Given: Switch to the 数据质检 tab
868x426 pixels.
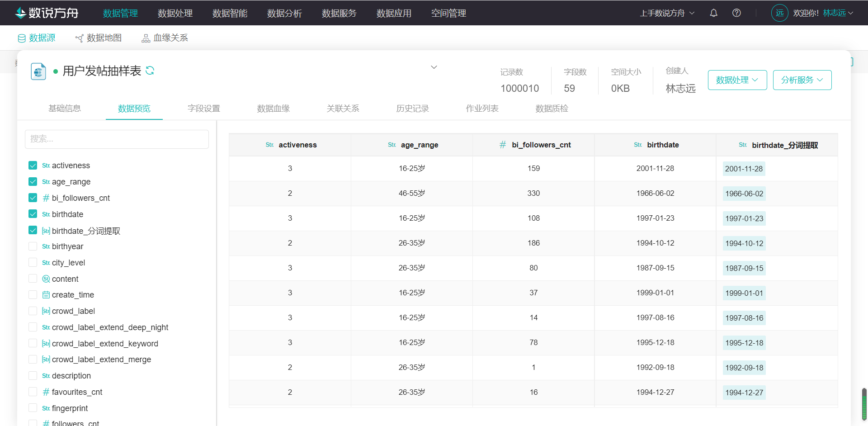Looking at the screenshot, I should click(552, 109).
